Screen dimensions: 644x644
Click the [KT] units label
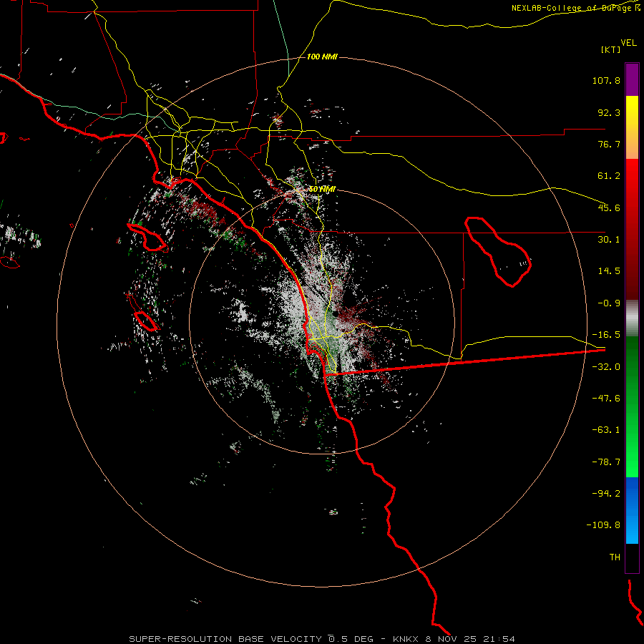[x=610, y=49]
